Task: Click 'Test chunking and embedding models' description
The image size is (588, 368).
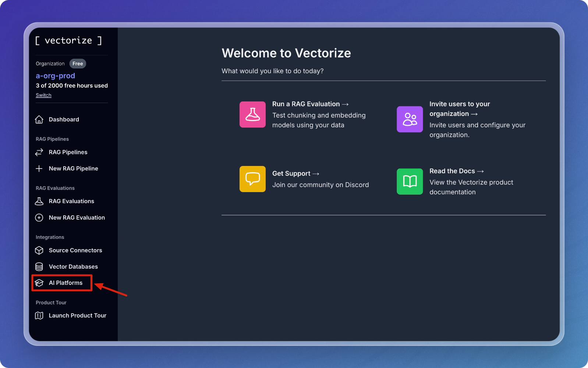Action: (319, 120)
